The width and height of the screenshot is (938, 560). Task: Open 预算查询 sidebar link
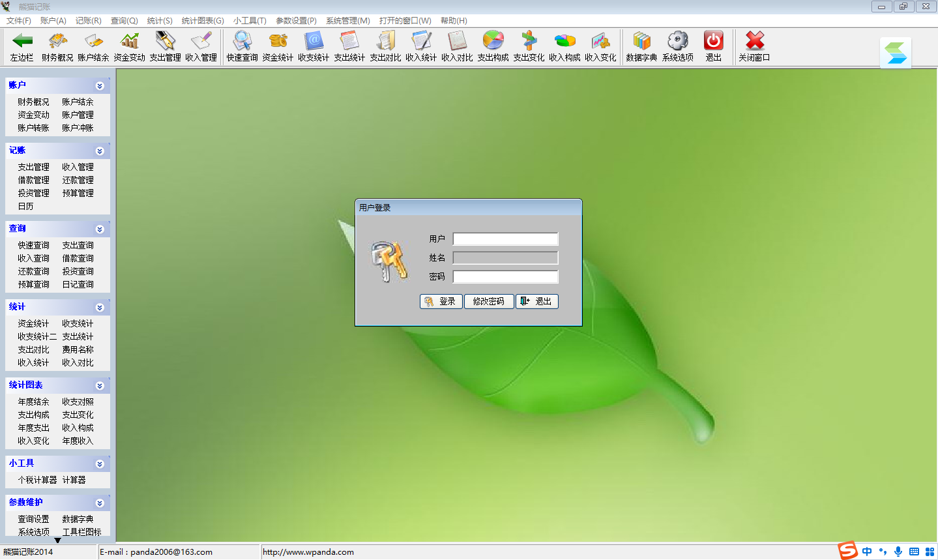point(33,284)
